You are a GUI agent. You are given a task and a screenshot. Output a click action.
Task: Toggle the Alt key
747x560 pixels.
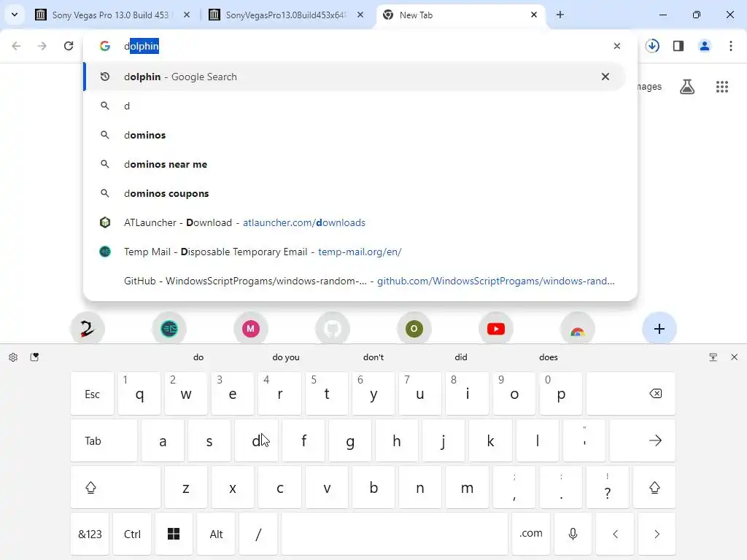point(216,534)
